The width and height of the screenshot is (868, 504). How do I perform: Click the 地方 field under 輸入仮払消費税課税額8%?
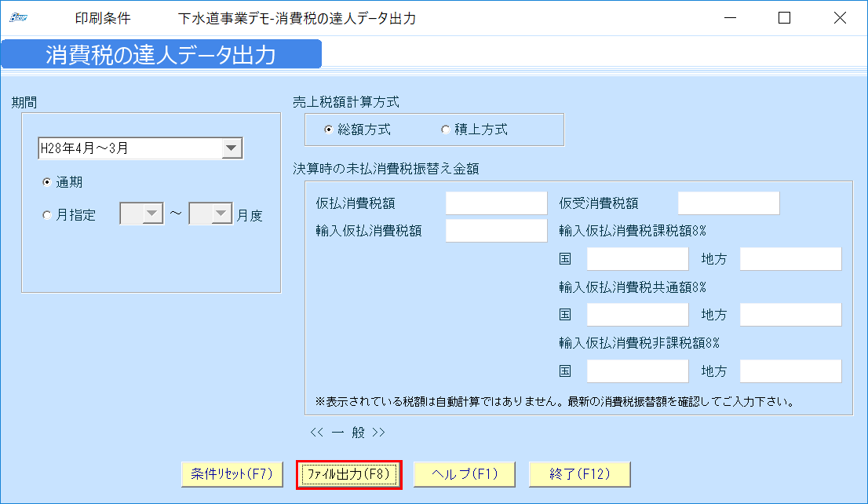790,258
